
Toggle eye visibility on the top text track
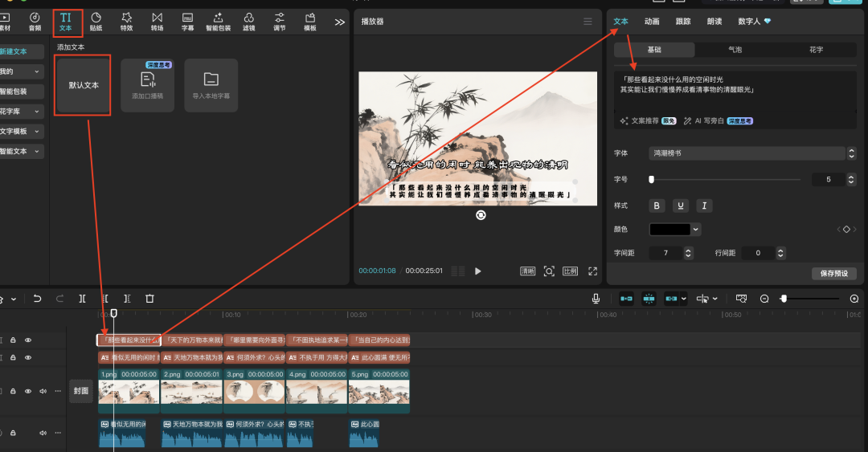[28, 340]
